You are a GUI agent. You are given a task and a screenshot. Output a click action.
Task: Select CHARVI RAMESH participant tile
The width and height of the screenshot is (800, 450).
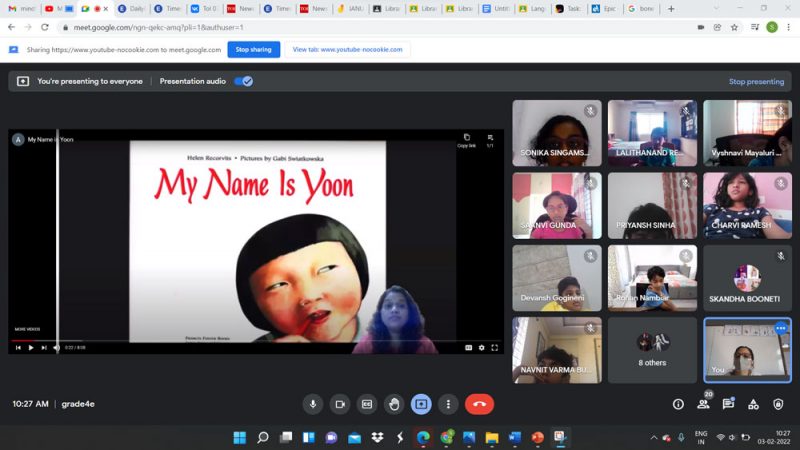pos(747,206)
